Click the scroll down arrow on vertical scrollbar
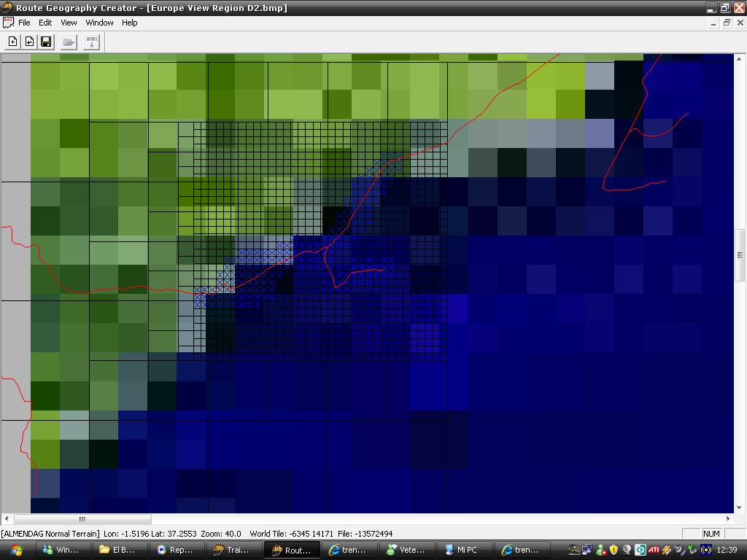This screenshot has width=747, height=560. click(740, 508)
